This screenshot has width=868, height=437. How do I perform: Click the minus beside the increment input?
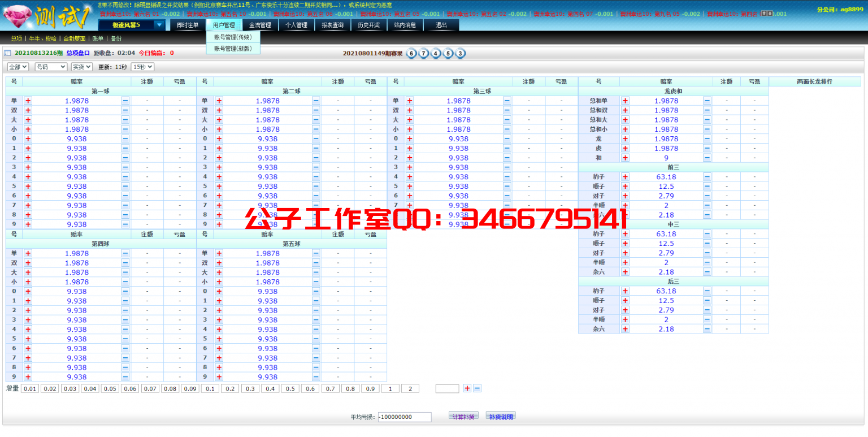(x=477, y=388)
